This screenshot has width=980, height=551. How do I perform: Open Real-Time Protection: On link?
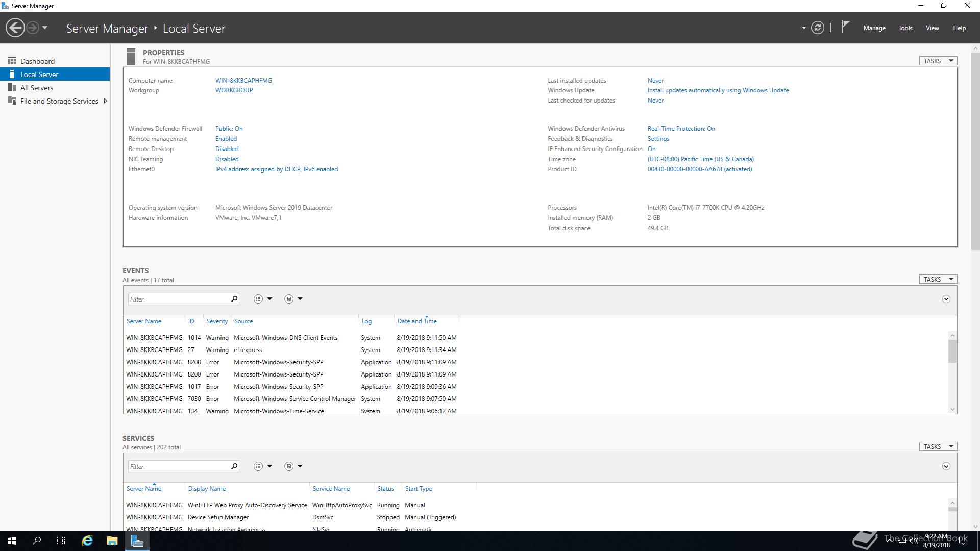[x=681, y=129]
